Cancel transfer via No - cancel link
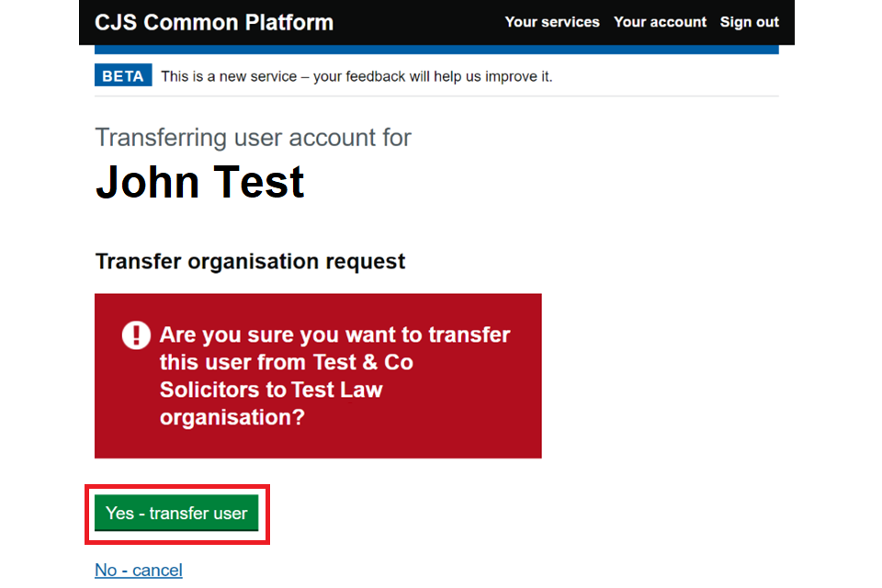Screen dimensions: 882x588 (x=139, y=570)
